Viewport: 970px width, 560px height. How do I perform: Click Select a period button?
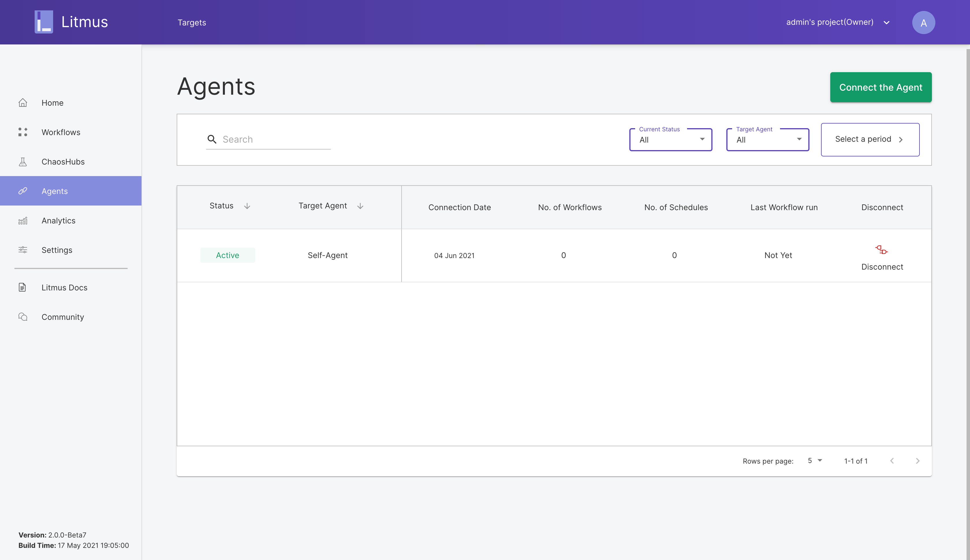coord(870,140)
